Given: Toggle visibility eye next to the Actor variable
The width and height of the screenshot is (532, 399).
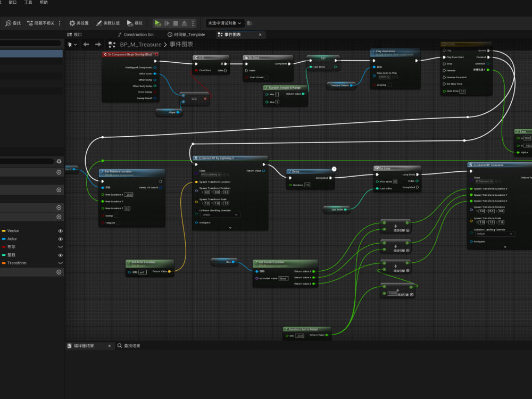Looking at the screenshot, I should [61, 239].
